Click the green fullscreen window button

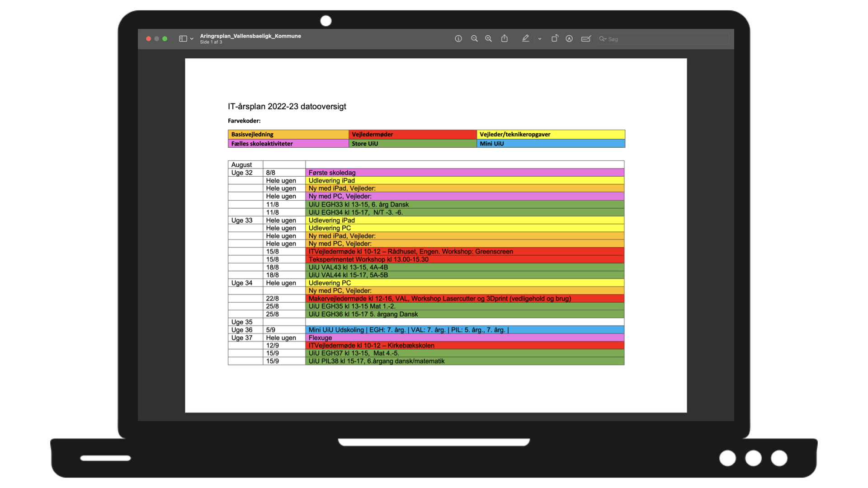click(165, 39)
